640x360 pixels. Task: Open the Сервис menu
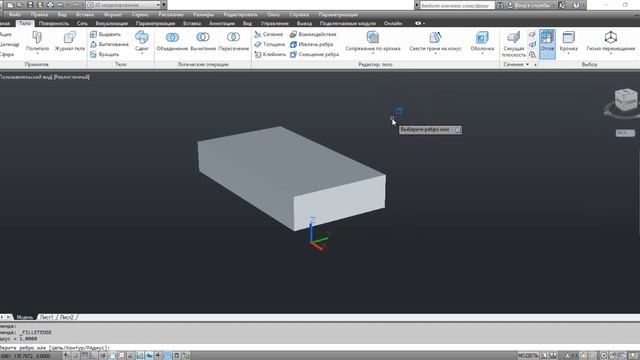pos(140,14)
